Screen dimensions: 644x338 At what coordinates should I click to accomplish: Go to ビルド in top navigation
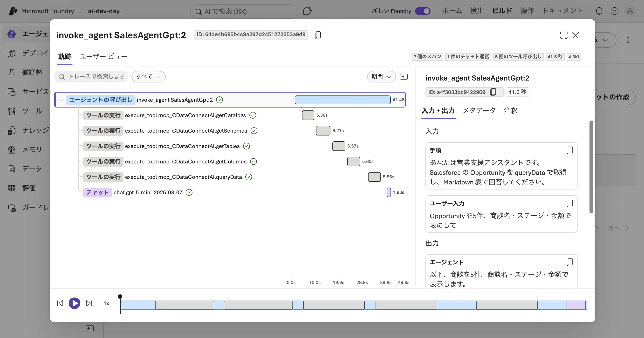coord(502,11)
